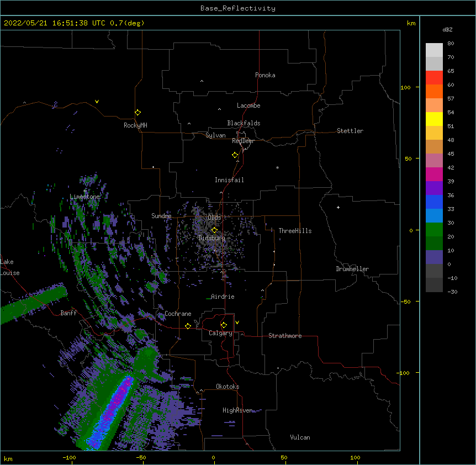Click the green radar streak northwest of Banff

[33, 304]
